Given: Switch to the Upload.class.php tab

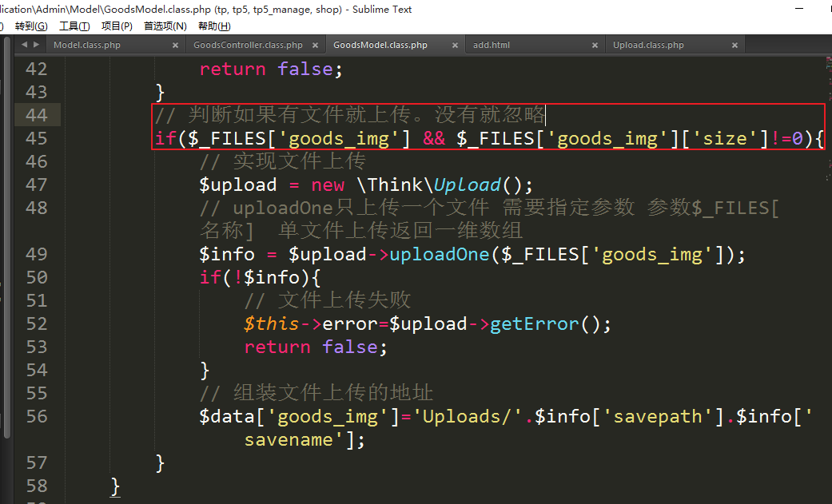Looking at the screenshot, I should [648, 46].
